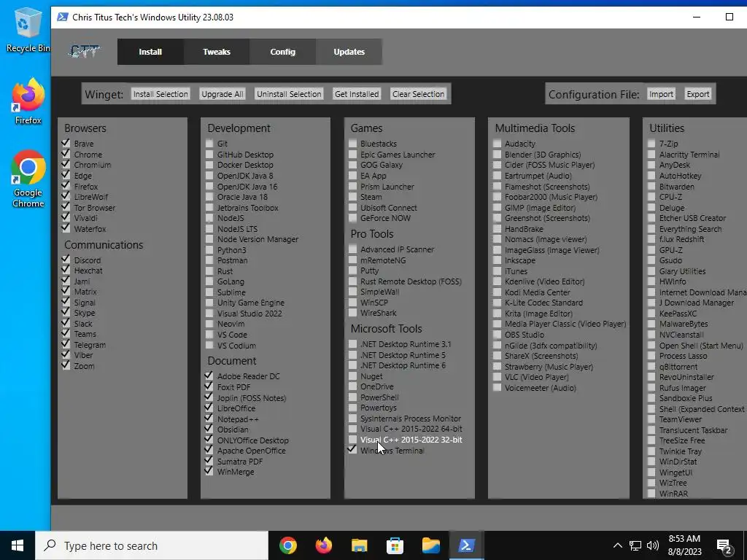Launch Chrome from the taskbar

(x=287, y=545)
